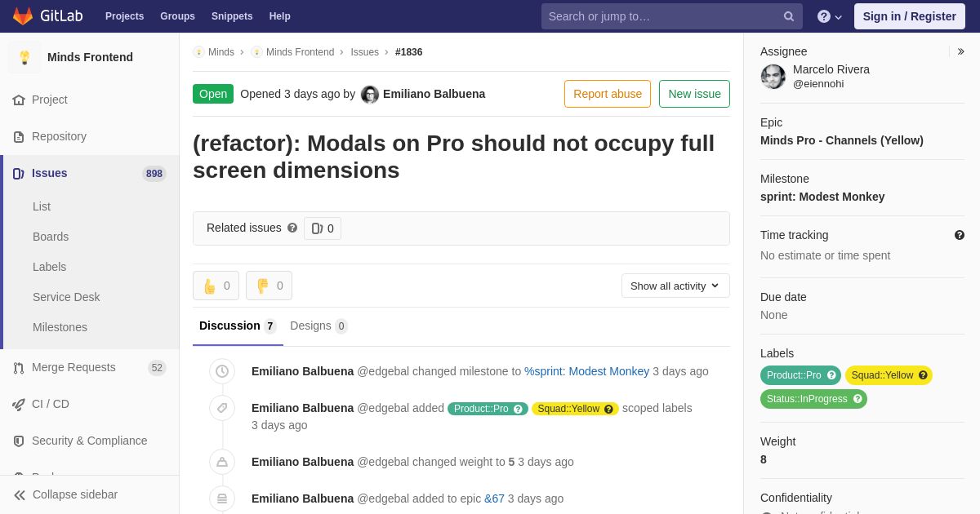Click the Sign in / Register button

(x=909, y=16)
